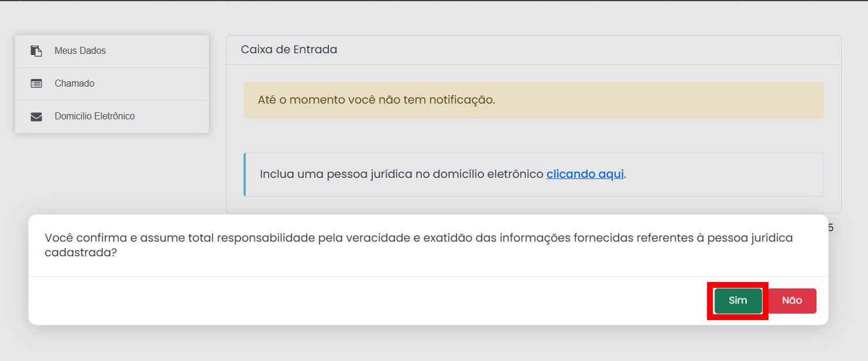The height and width of the screenshot is (361, 868).
Task: Decline with the red Não button
Action: [x=792, y=301]
